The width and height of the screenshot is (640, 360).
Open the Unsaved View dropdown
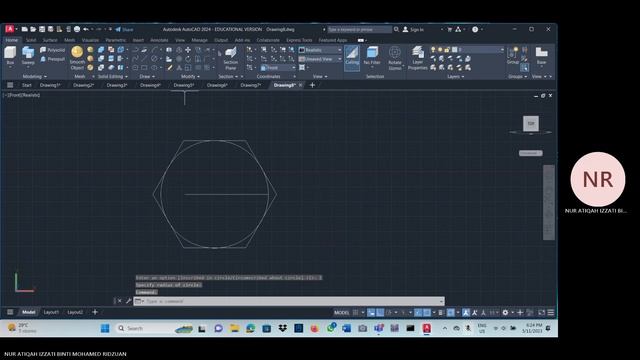320,59
